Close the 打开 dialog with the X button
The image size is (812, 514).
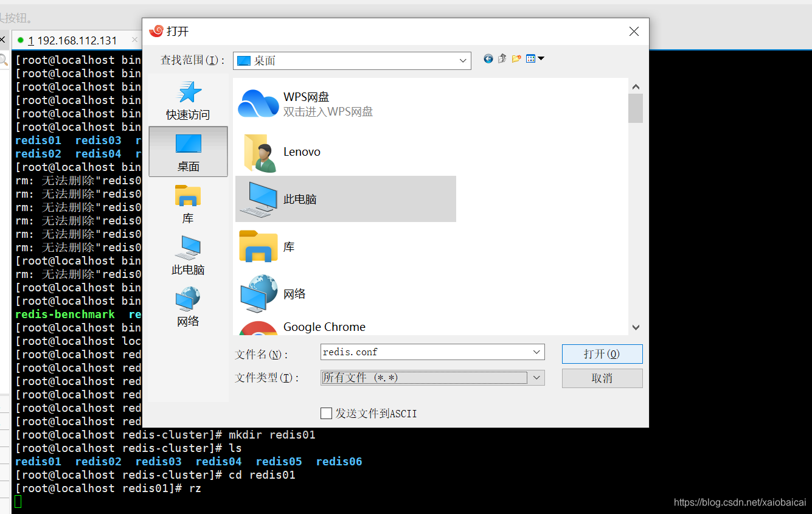pos(634,32)
